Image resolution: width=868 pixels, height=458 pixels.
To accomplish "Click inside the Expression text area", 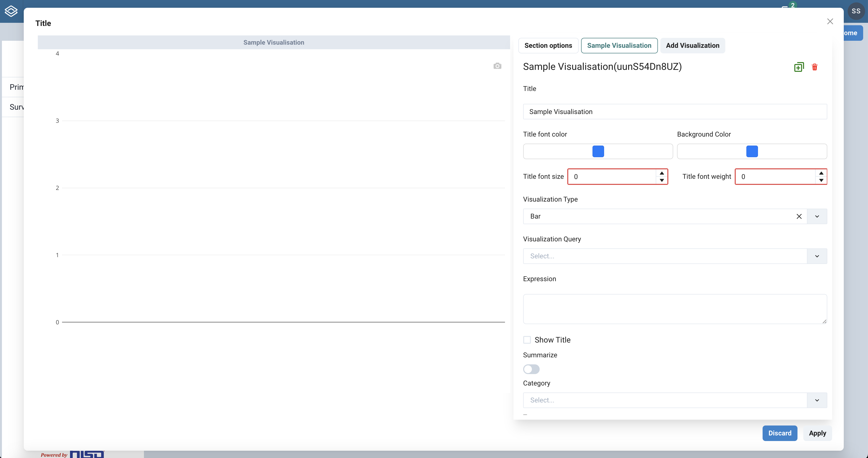I will pyautogui.click(x=675, y=309).
